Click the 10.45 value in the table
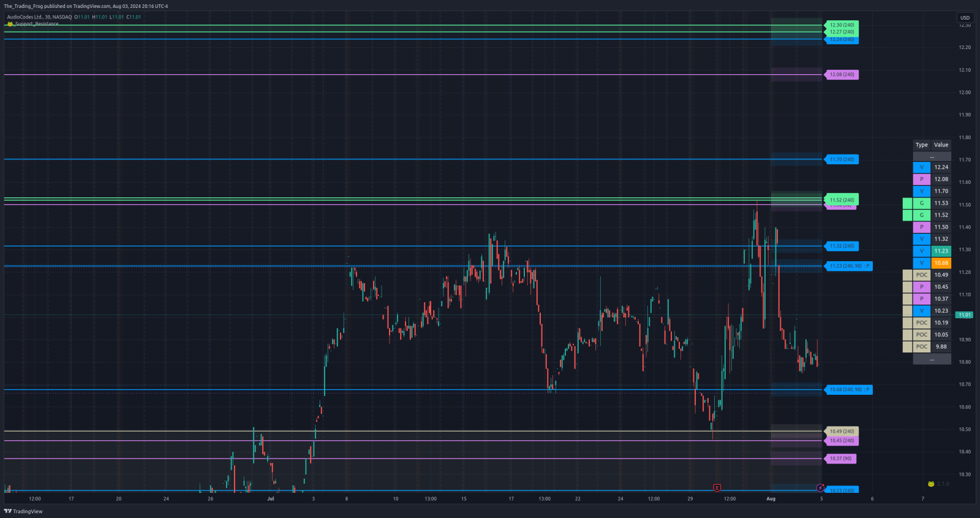This screenshot has width=980, height=518. [x=941, y=287]
